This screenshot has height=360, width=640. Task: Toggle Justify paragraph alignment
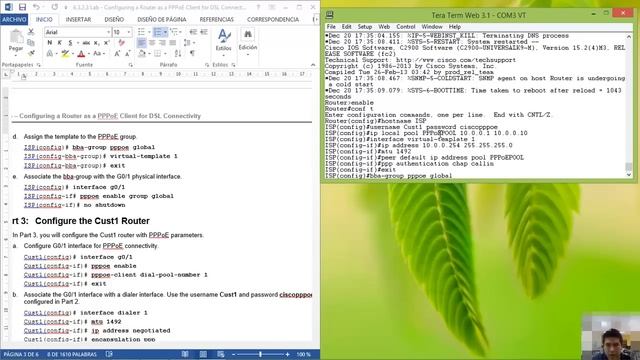[x=173, y=42]
